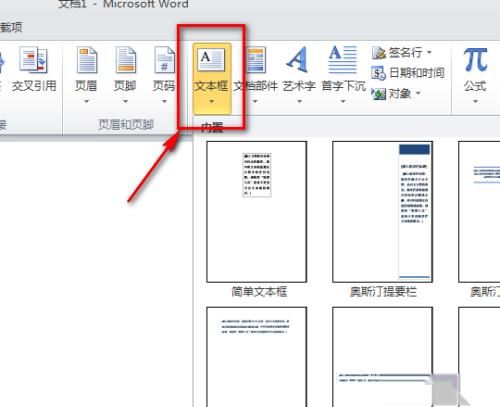Expand the 签名行 dropdown arrow
Screen dimensions: 500x407
[x=429, y=52]
